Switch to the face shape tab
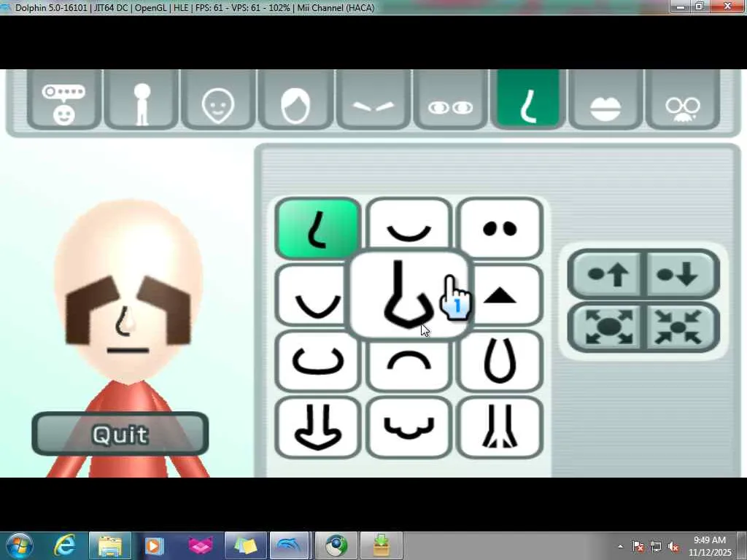The width and height of the screenshot is (747, 560). coord(219,99)
